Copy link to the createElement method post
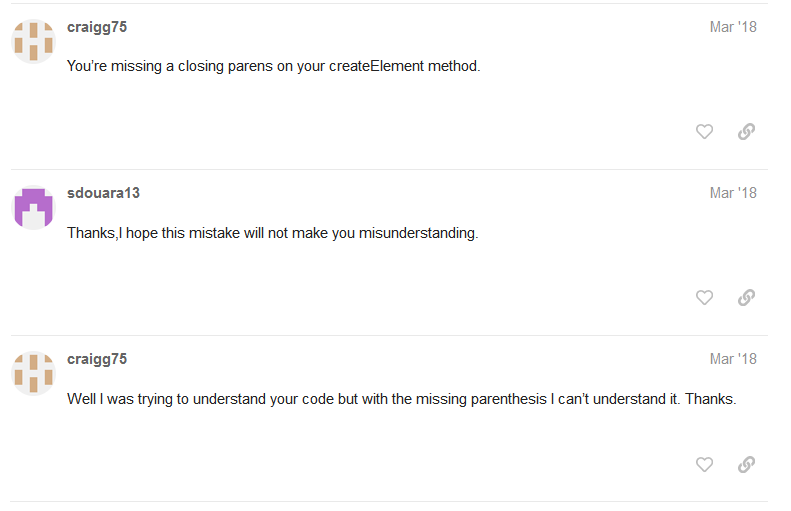The image size is (791, 511). click(746, 132)
